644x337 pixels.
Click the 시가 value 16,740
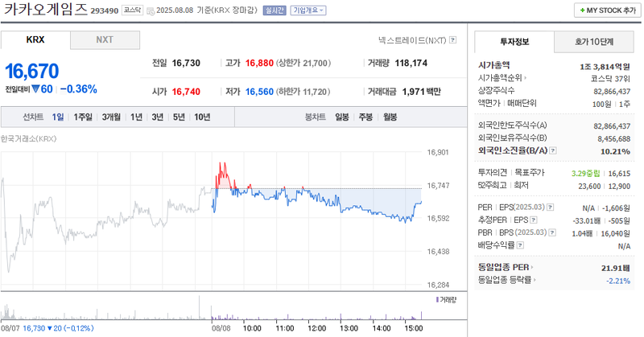click(x=186, y=92)
